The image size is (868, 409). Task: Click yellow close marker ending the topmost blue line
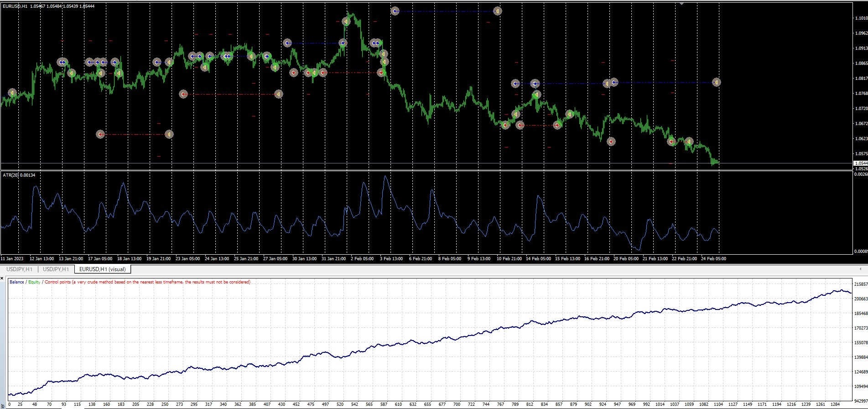click(x=498, y=11)
